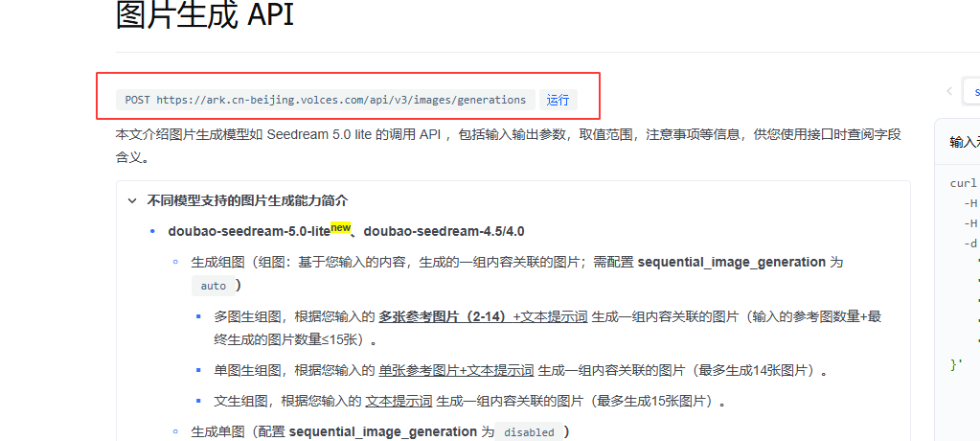Screen dimensions: 980x441
Task: Click the doubao-seedream-4.5/4.0 model name
Action: point(444,231)
